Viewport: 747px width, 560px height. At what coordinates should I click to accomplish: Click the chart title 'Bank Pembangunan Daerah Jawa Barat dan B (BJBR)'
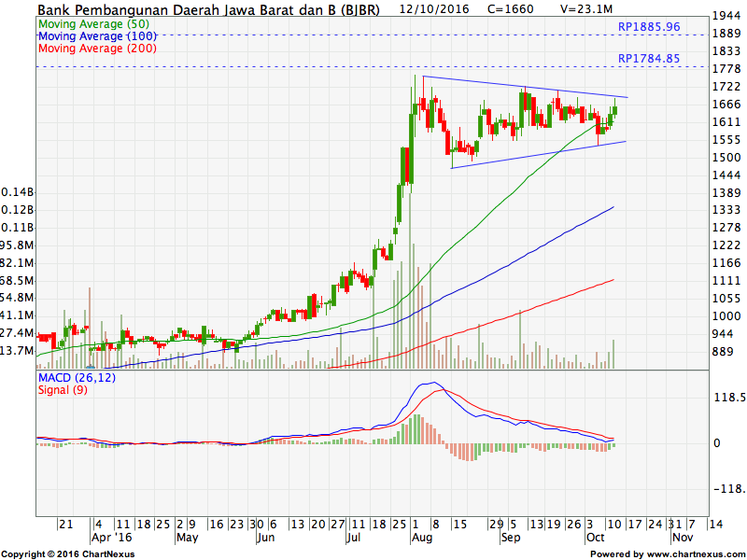tap(208, 9)
